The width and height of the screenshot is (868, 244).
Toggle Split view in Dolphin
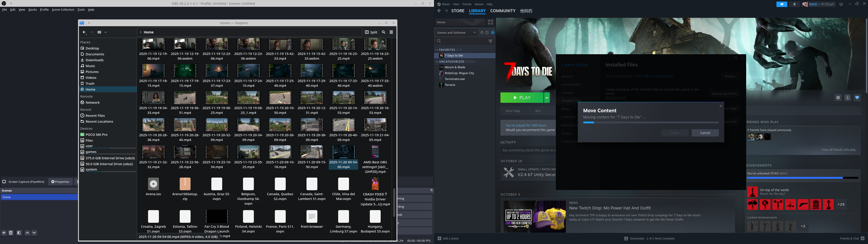(x=371, y=32)
